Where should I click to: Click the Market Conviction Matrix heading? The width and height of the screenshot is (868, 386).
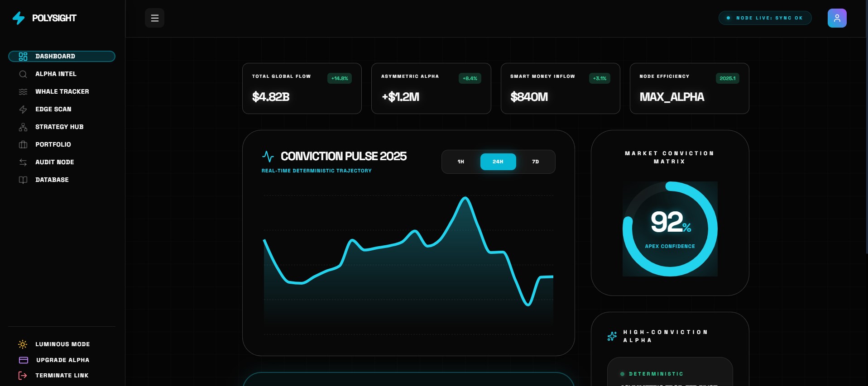670,157
